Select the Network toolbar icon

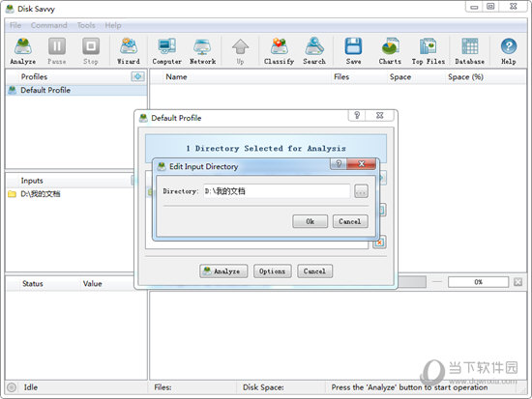coord(202,51)
